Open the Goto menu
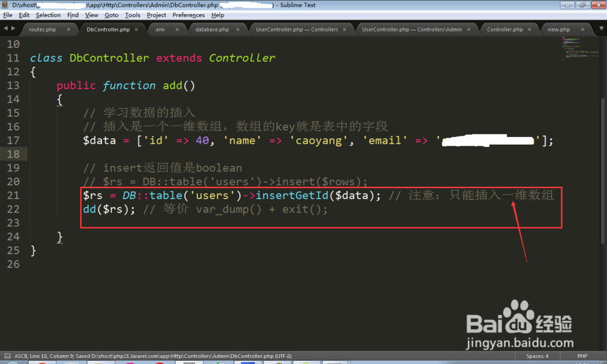The image size is (607, 364). [x=112, y=15]
